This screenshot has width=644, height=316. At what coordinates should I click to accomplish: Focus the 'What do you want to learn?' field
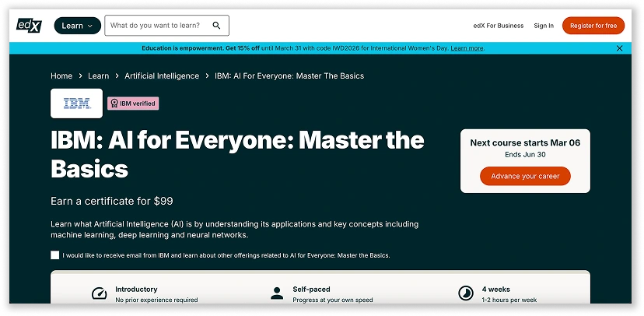pos(166,26)
